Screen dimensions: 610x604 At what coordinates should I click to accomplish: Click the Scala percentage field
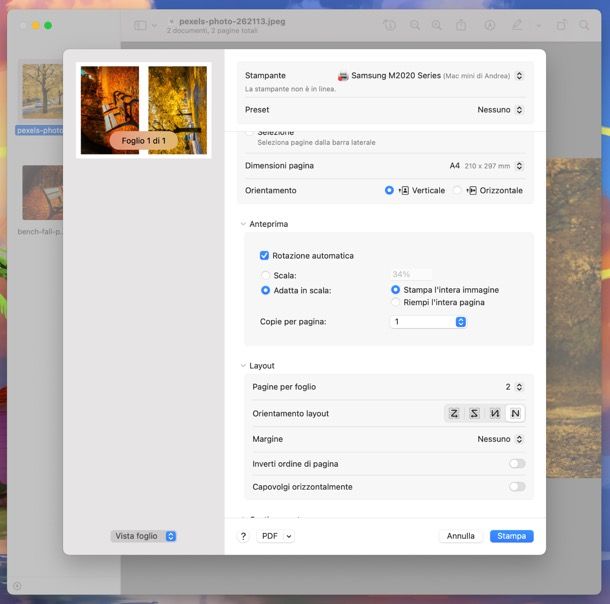point(411,274)
